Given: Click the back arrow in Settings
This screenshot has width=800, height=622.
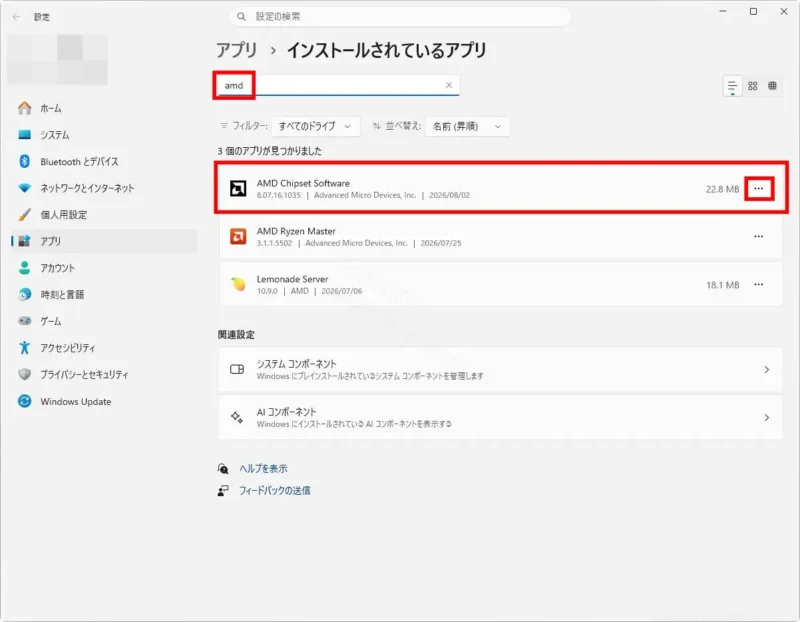Looking at the screenshot, I should coord(16,17).
